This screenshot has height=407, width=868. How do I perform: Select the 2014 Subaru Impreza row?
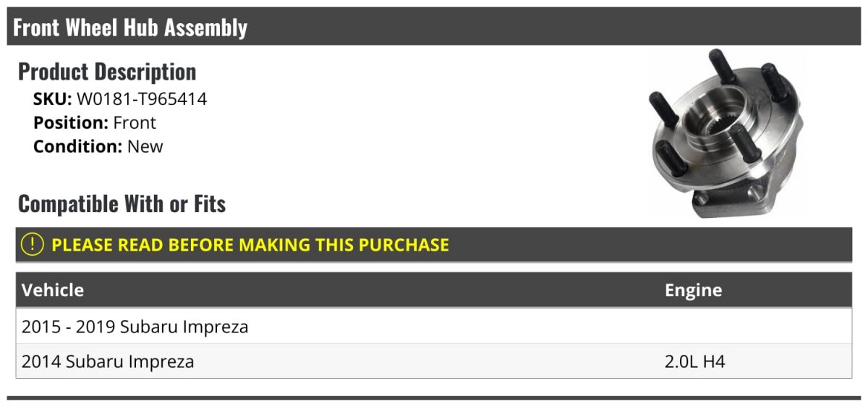coord(434,361)
